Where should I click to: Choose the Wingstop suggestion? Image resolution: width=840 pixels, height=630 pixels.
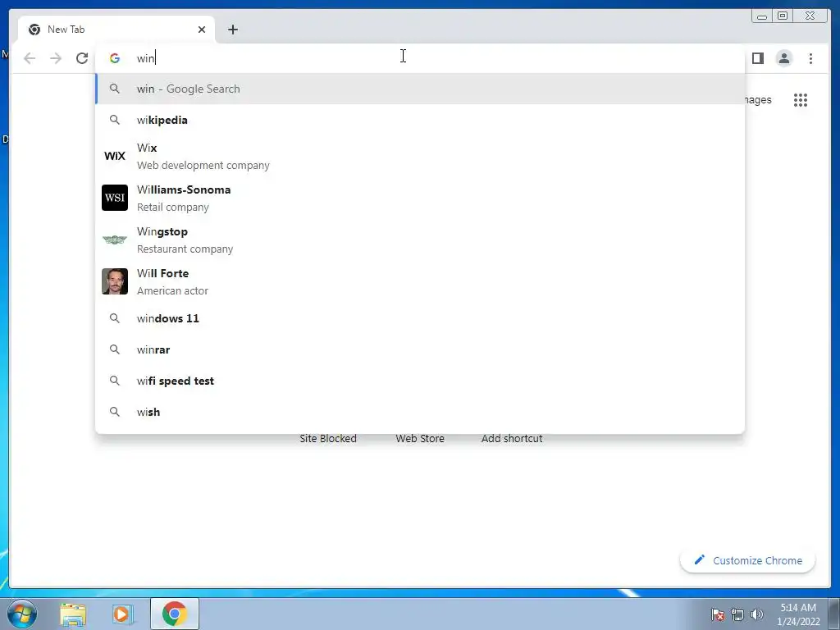(x=420, y=240)
